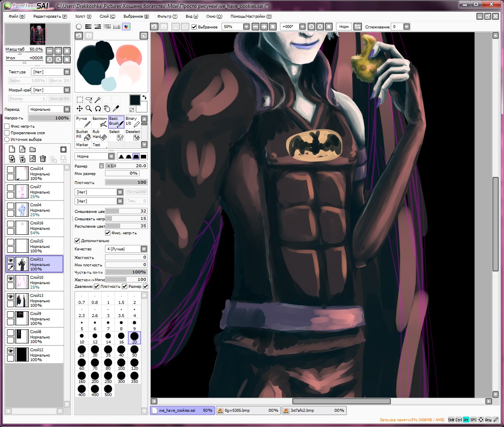This screenshot has height=427, width=504.
Task: Select brush size preset 50
Action: pos(134,351)
